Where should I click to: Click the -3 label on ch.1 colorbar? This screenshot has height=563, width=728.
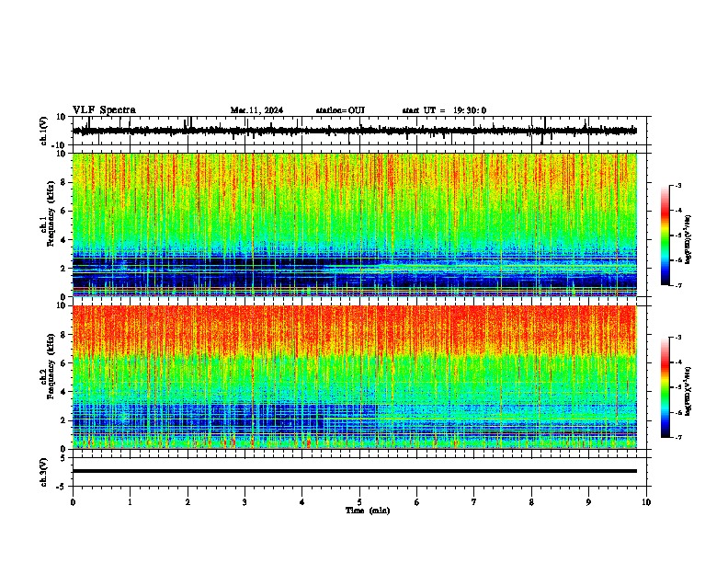pos(677,186)
